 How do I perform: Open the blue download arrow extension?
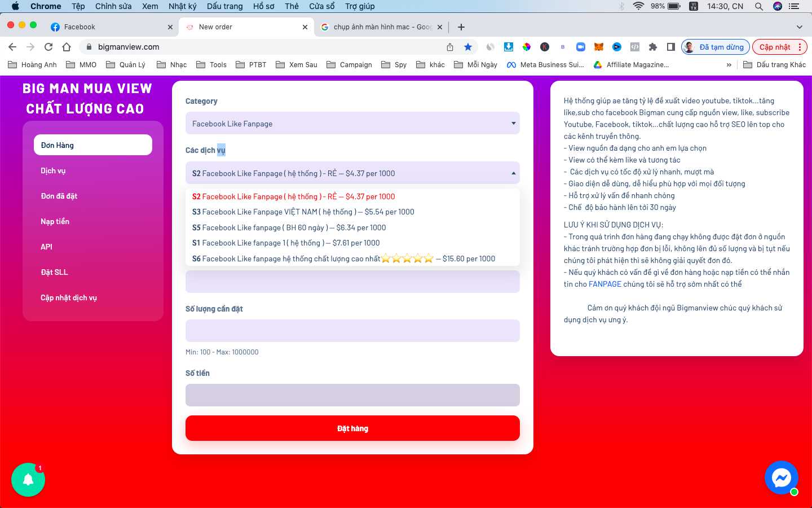pyautogui.click(x=509, y=47)
